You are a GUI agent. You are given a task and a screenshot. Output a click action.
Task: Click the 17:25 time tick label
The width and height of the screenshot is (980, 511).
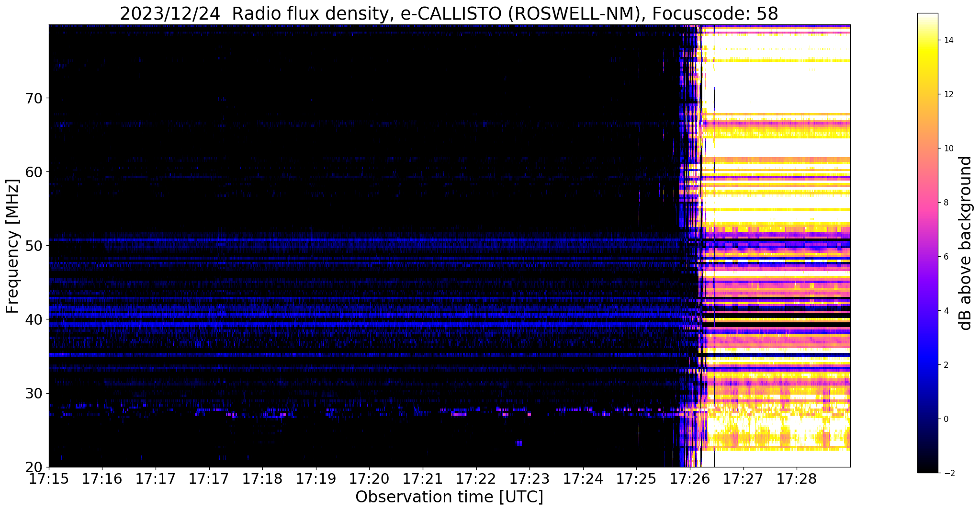coord(636,478)
